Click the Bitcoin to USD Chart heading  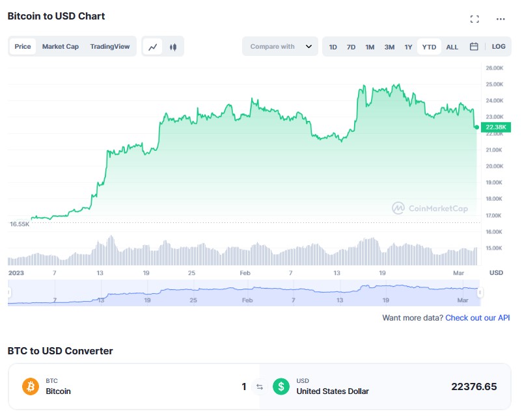pyautogui.click(x=56, y=16)
